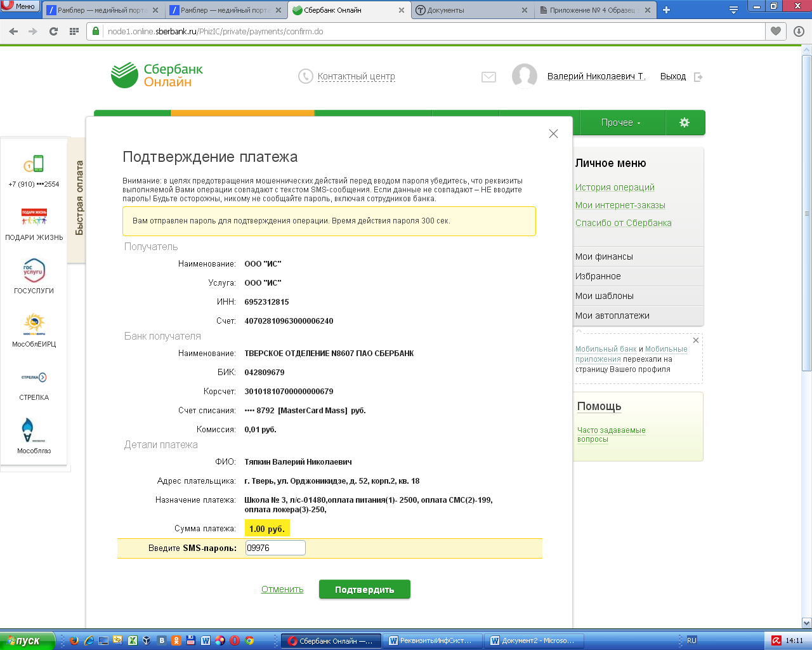
Task: Expand Избранное section
Action: pyautogui.click(x=639, y=276)
